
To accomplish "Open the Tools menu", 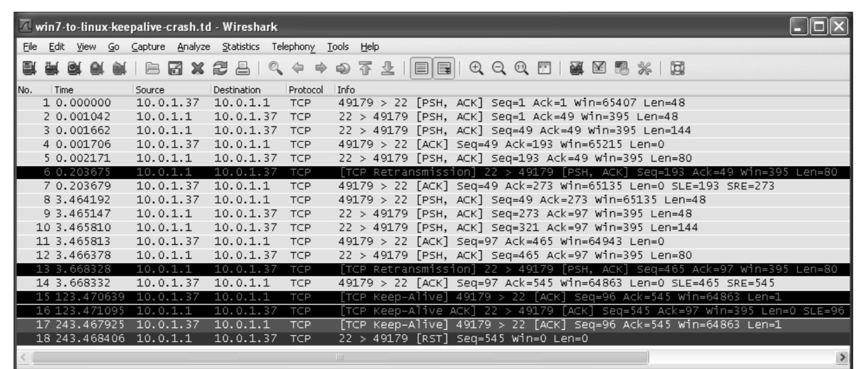I will click(x=338, y=47).
